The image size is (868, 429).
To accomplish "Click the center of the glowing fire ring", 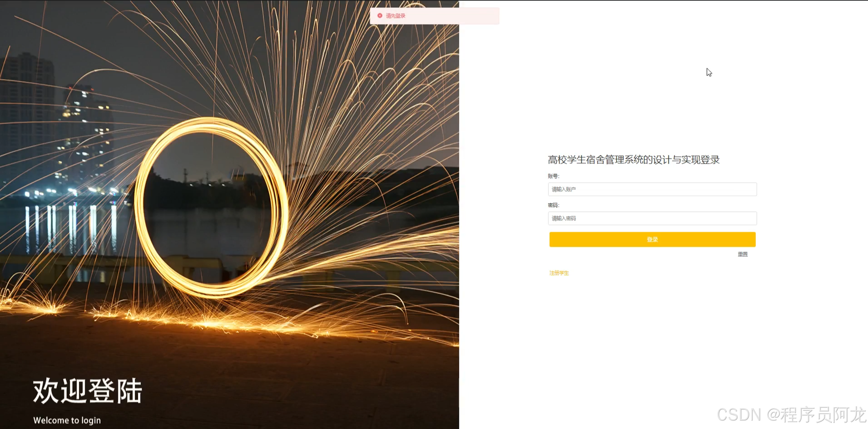I will (x=210, y=207).
